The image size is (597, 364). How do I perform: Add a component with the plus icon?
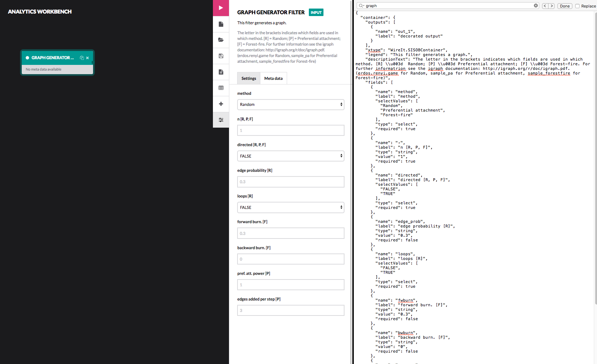click(221, 104)
